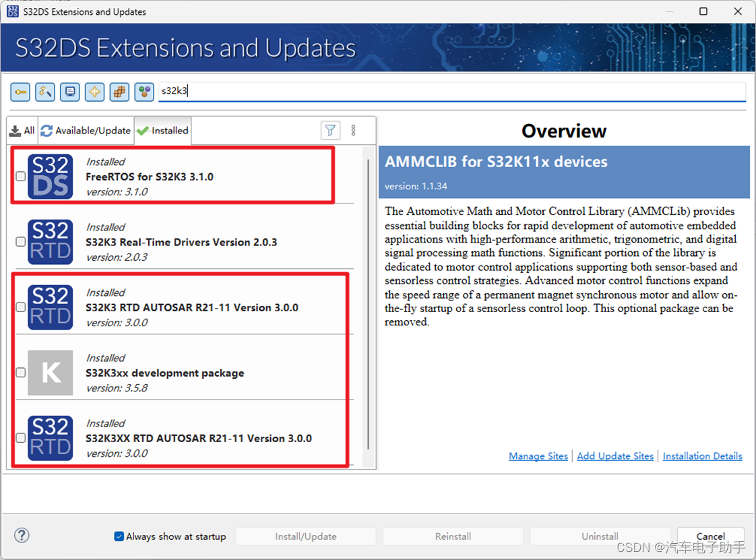The image size is (756, 560).
Task: Click the computer monitor category filter icon
Action: 70,92
